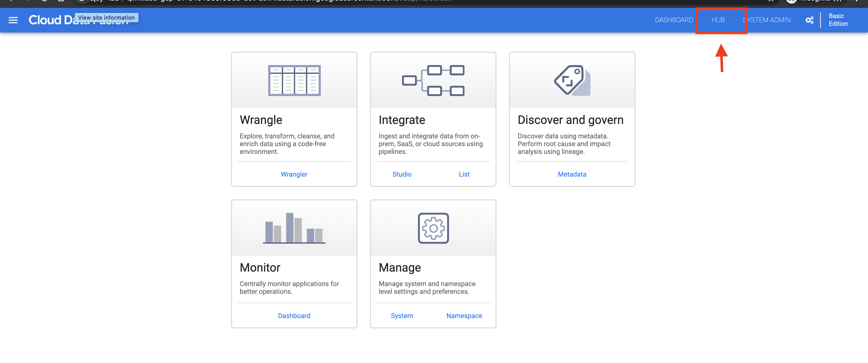
Task: Open the Namespace management link
Action: click(464, 315)
